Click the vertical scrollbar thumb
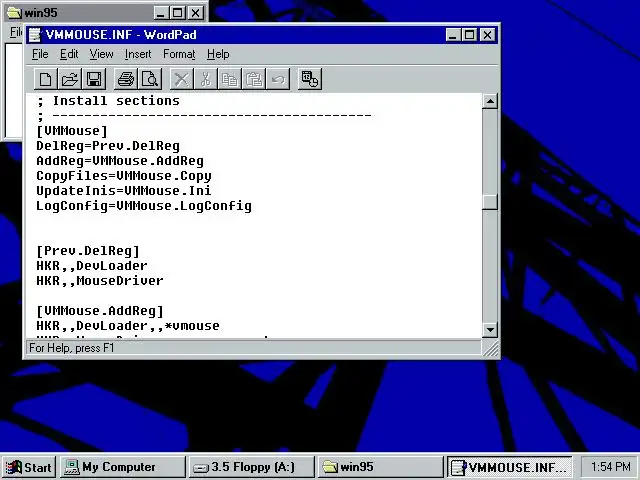640x480 pixels. tap(490, 202)
